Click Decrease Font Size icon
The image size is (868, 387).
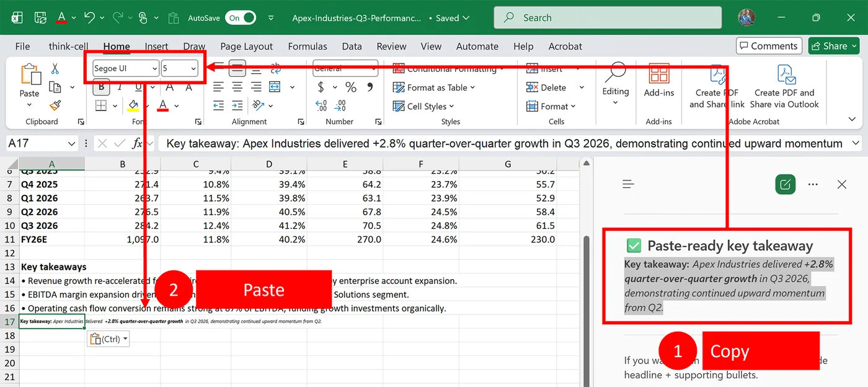point(189,87)
